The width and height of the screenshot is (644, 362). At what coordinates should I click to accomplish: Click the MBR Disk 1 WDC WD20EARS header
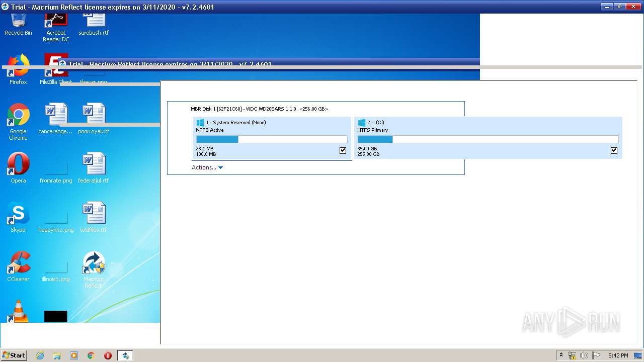pos(260,109)
